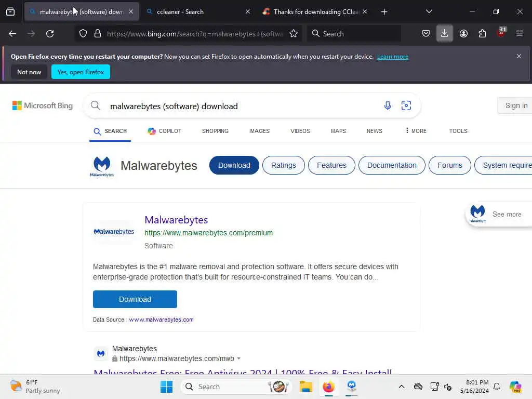The height and width of the screenshot is (399, 532).
Task: Go back to previous page
Action: click(12, 34)
